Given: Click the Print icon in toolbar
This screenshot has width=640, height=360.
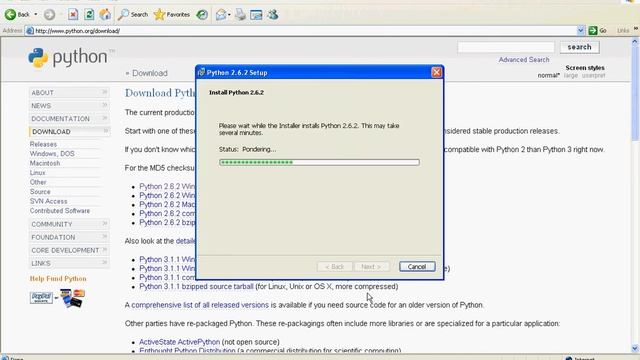Looking at the screenshot, I should (x=240, y=15).
